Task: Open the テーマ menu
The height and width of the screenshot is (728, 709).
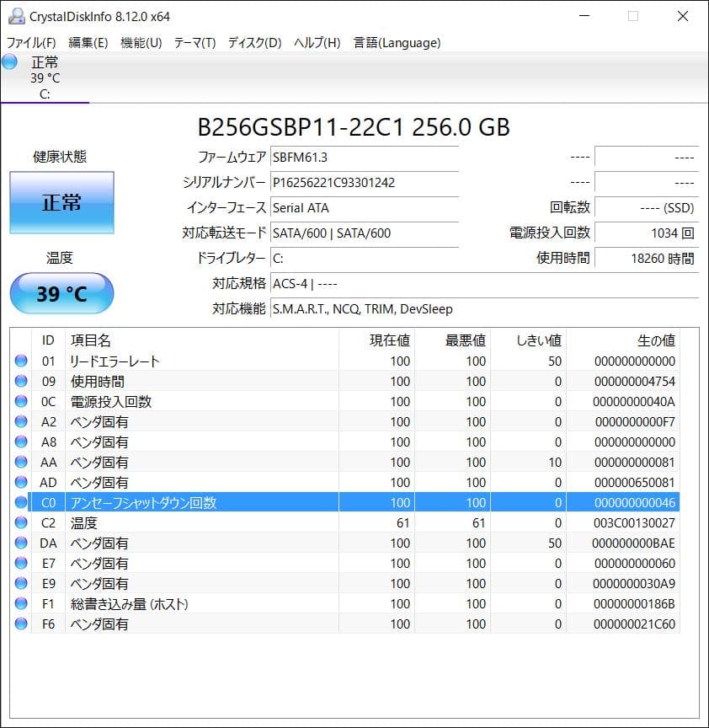Action: point(193,42)
